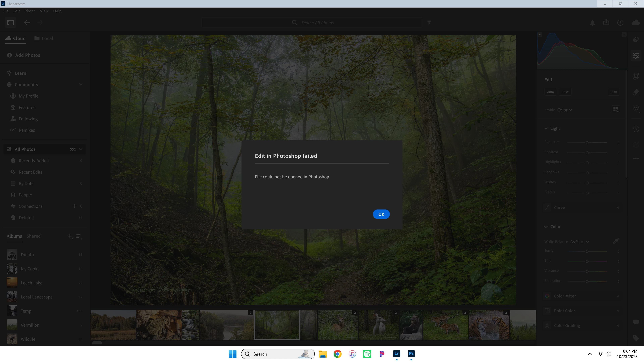Open White Balance As Shot dropdown

[x=579, y=242]
